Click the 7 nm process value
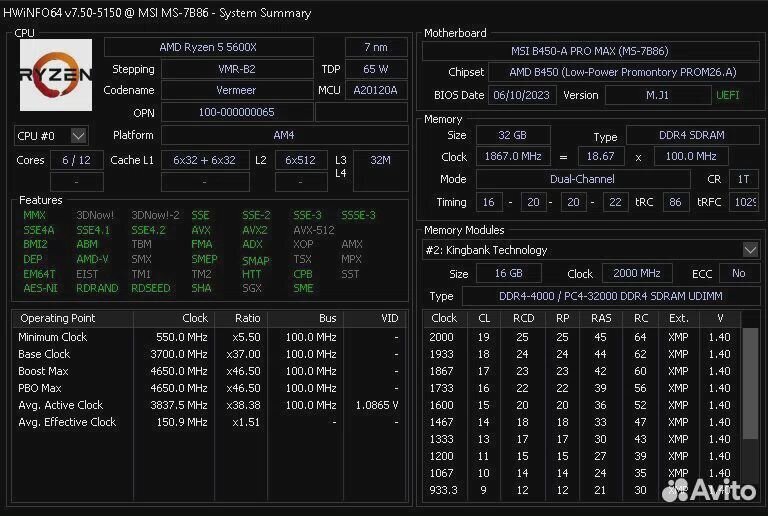 point(376,47)
